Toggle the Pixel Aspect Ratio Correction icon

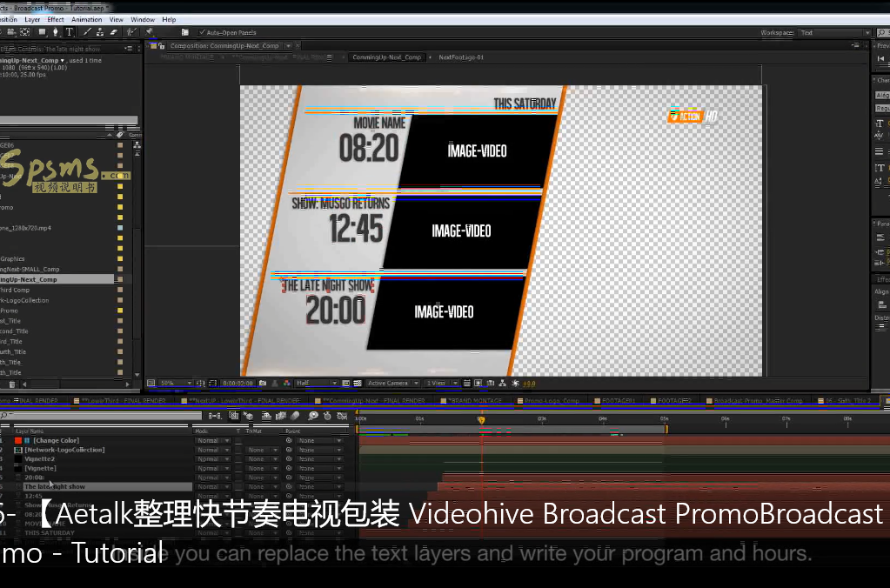[x=466, y=383]
